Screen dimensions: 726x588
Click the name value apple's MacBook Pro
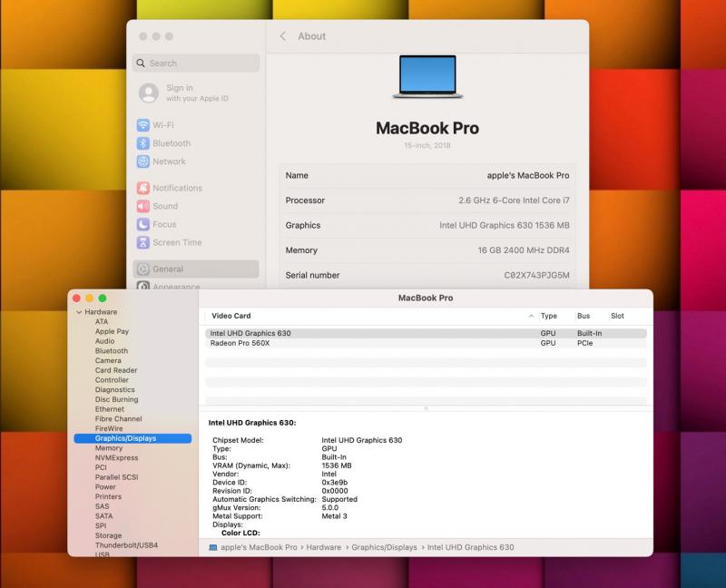pyautogui.click(x=528, y=175)
